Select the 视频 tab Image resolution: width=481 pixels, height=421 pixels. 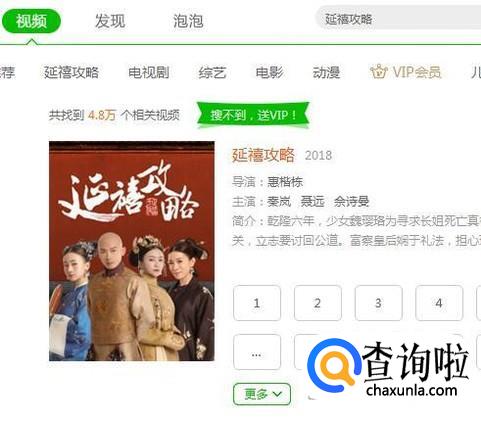(31, 21)
